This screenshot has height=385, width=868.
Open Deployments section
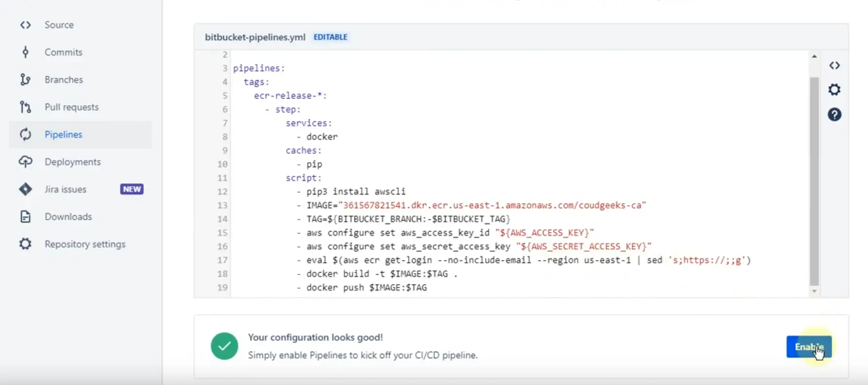(x=73, y=162)
